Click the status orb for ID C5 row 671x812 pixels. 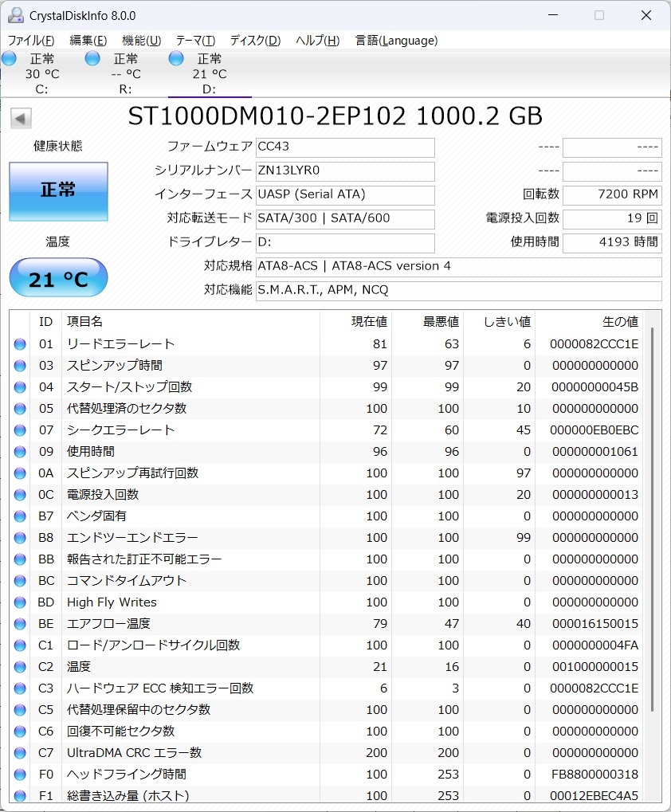(x=20, y=709)
